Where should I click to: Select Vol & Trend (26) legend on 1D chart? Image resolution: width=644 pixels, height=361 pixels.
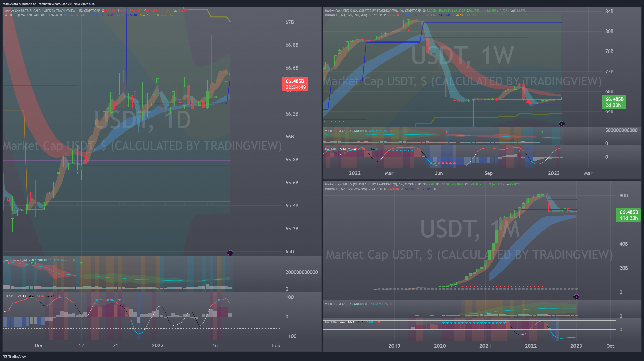[16, 260]
